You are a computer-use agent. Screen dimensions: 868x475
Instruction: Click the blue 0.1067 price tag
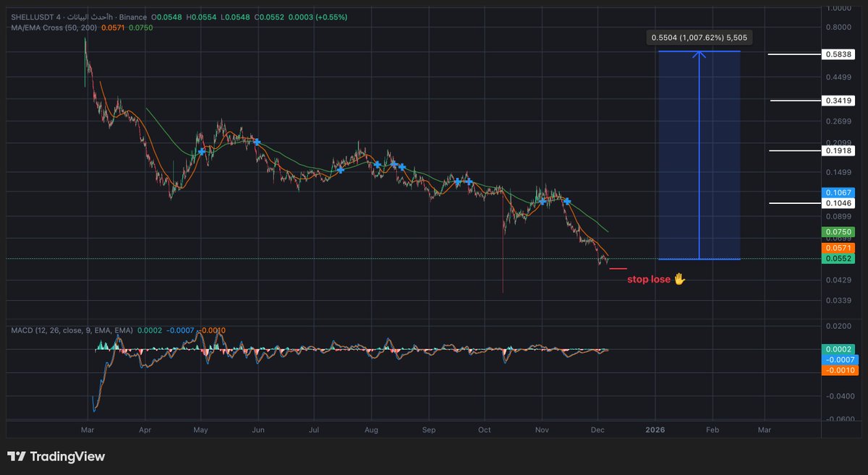839,193
